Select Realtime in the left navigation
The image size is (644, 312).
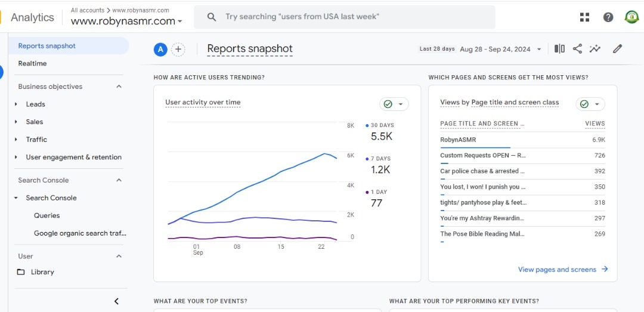coord(32,63)
